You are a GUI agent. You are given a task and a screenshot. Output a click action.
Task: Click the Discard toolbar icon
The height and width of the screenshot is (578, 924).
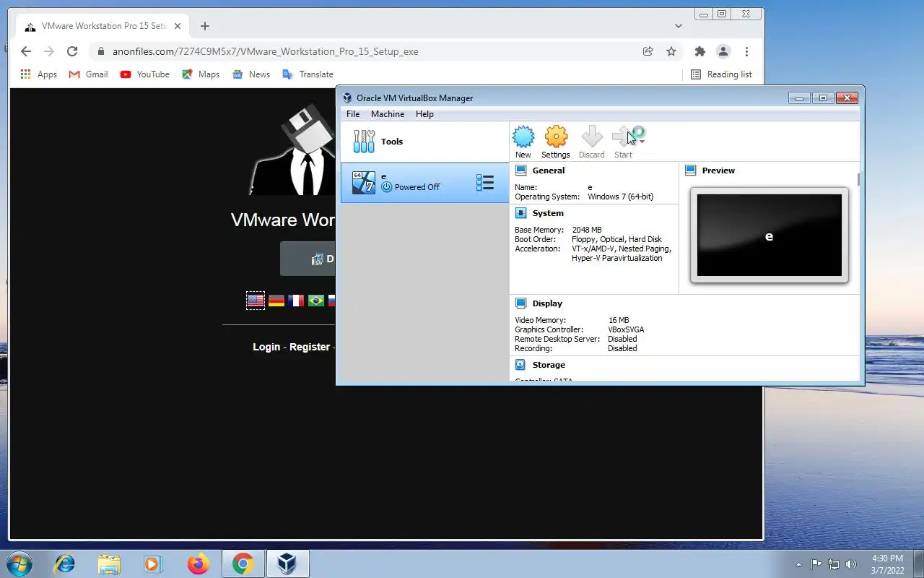[591, 137]
